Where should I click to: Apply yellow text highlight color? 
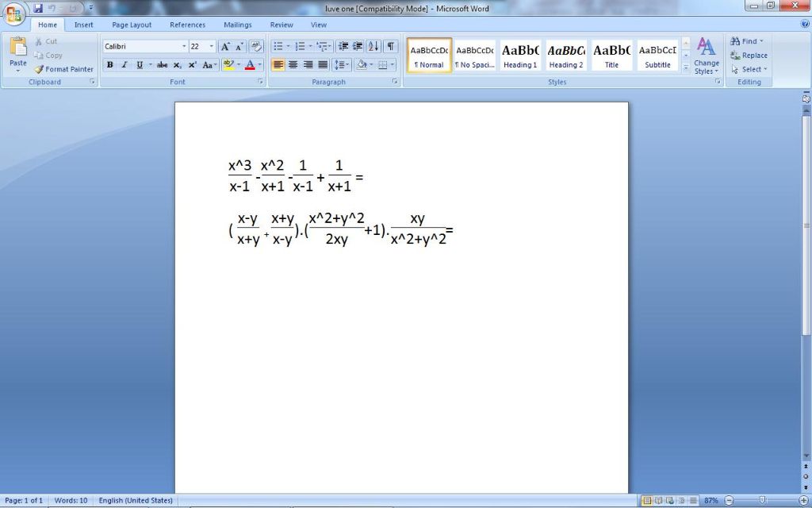(228, 65)
